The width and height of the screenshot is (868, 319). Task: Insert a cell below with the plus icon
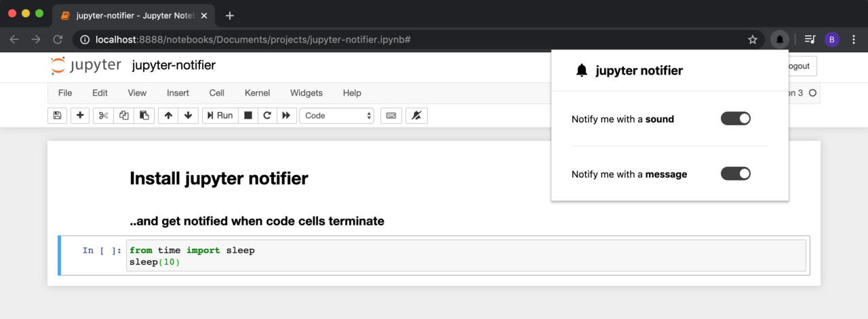pos(80,115)
